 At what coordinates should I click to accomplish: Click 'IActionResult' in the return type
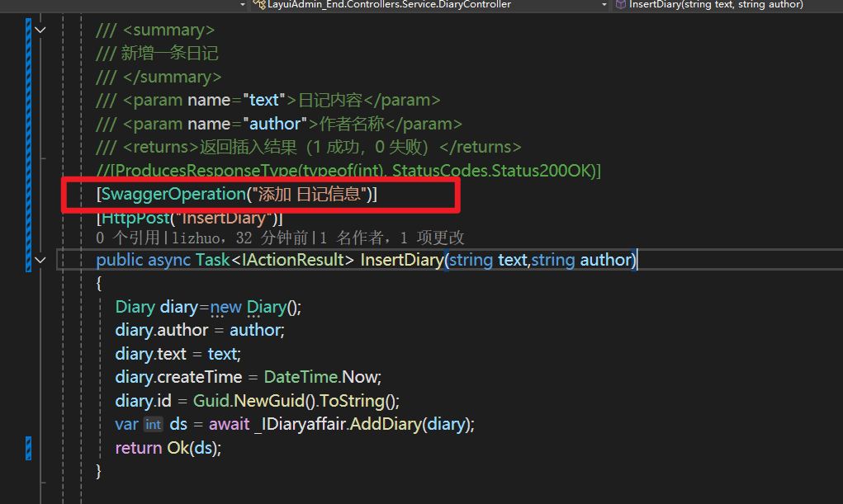coord(293,260)
